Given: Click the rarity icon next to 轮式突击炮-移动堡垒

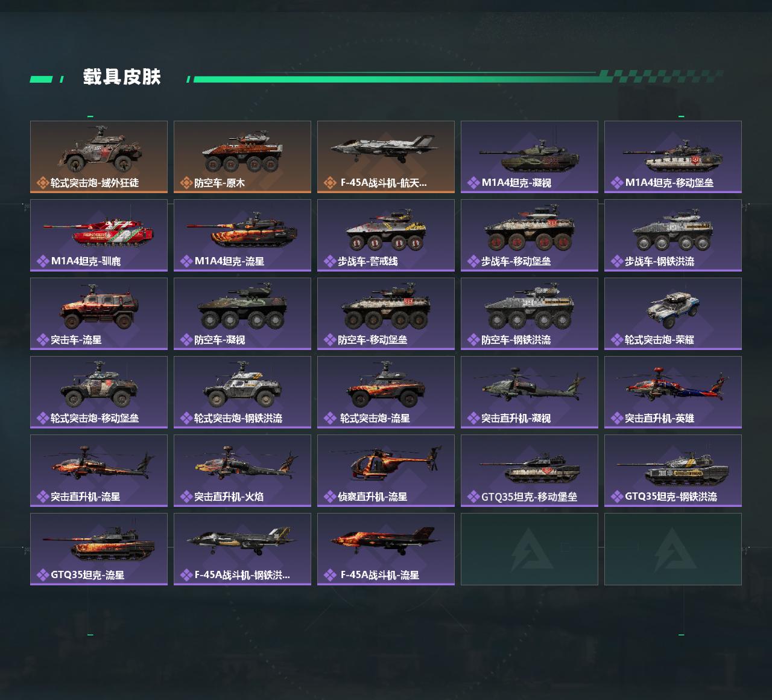Looking at the screenshot, I should click(43, 418).
